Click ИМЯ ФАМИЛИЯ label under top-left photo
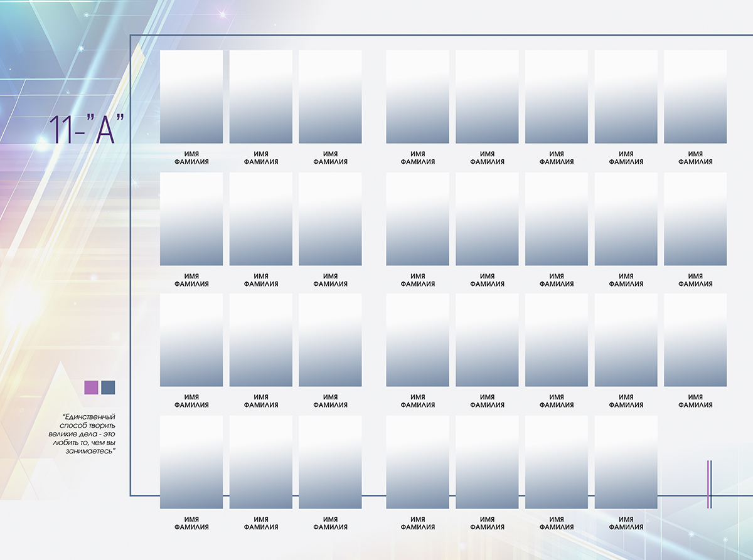Image resolution: width=753 pixels, height=560 pixels. [191, 158]
